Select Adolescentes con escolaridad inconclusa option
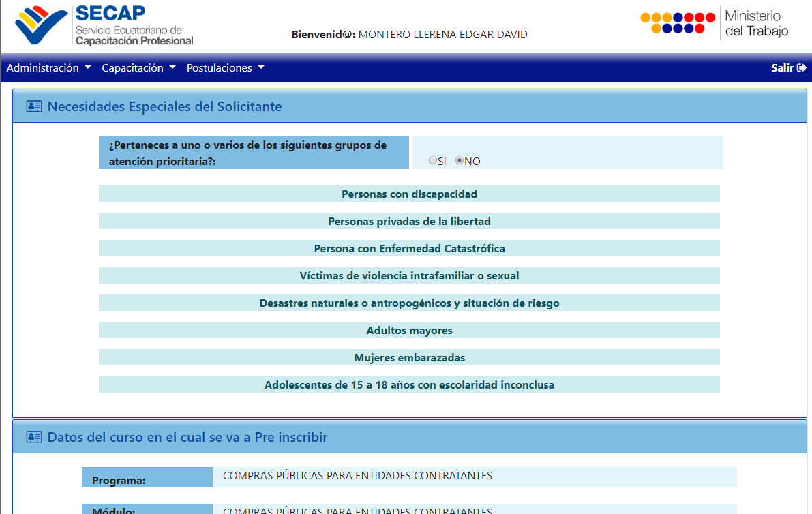This screenshot has width=812, height=514. click(409, 384)
